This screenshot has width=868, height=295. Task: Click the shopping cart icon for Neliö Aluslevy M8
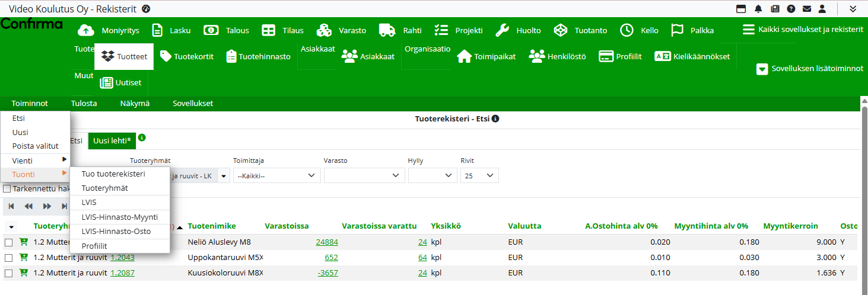(24, 242)
